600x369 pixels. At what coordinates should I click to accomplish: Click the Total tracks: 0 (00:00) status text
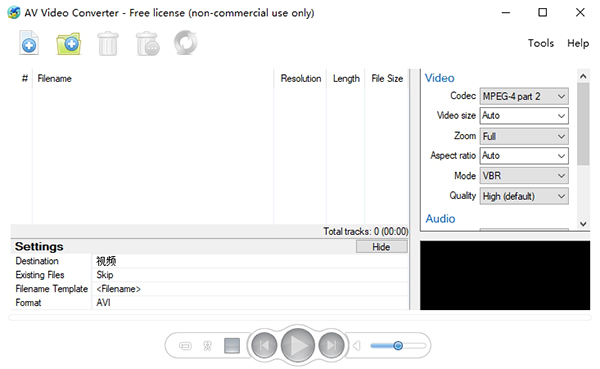366,232
